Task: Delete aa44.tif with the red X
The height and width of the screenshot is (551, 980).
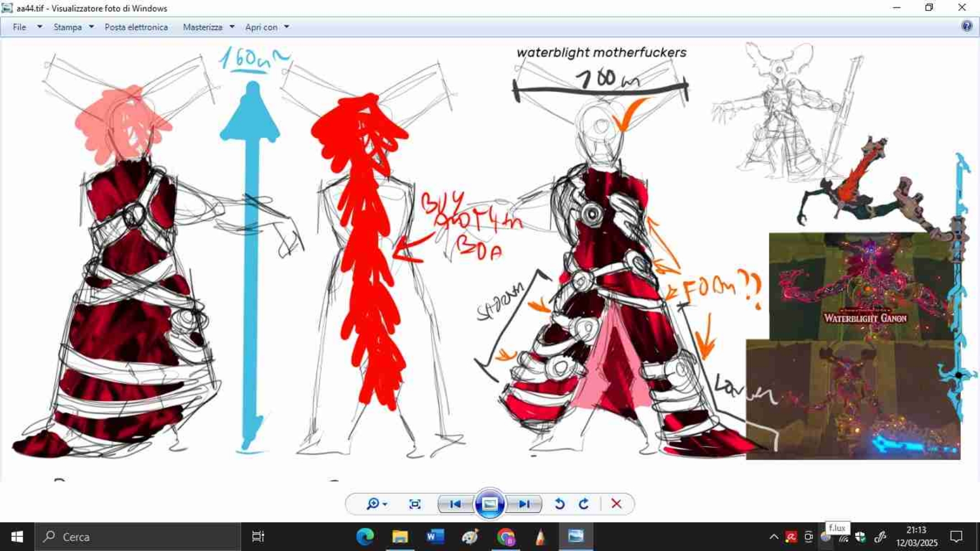Action: (x=616, y=503)
